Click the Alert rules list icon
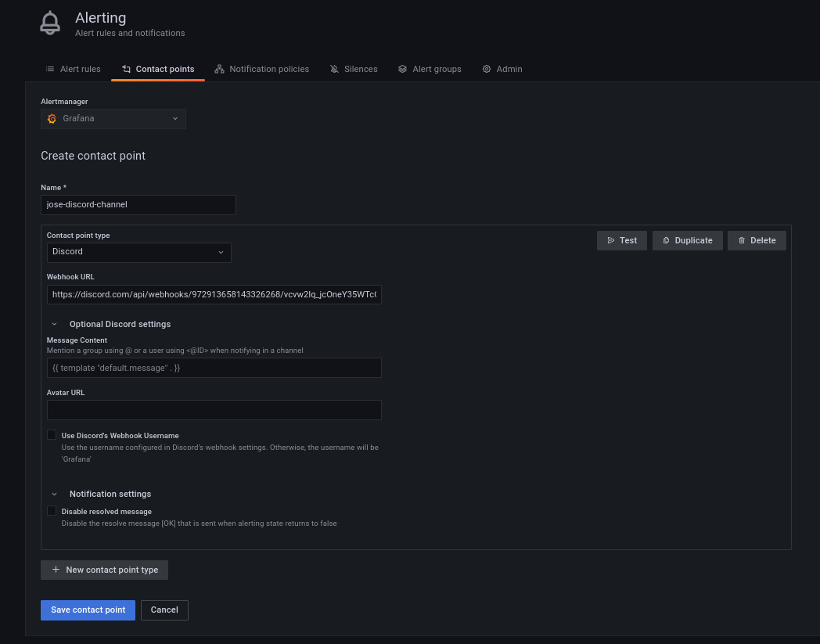The image size is (820, 644). (x=50, y=69)
